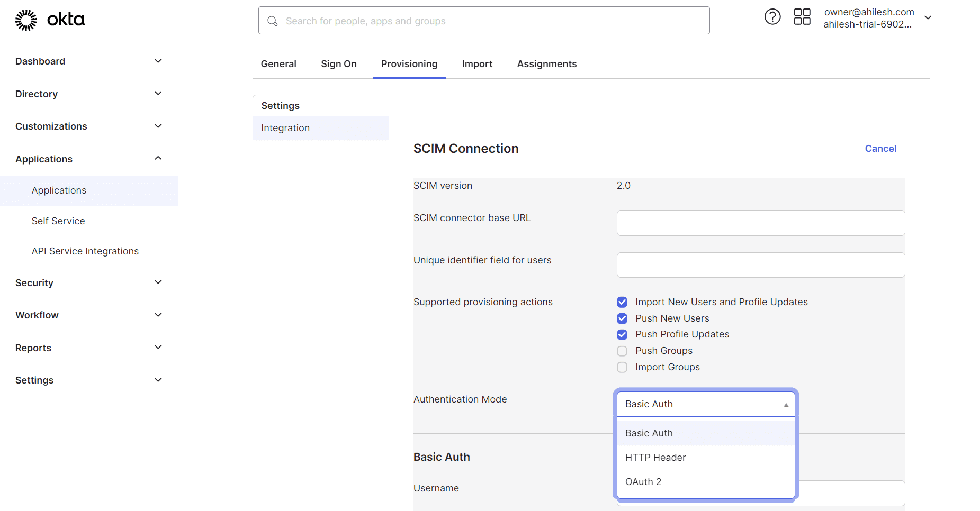980x511 pixels.
Task: Go to API Service Integrations
Action: click(85, 251)
